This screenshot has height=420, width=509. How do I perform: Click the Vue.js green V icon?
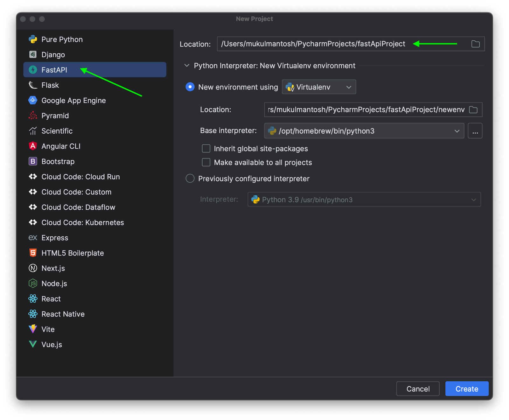click(x=33, y=344)
